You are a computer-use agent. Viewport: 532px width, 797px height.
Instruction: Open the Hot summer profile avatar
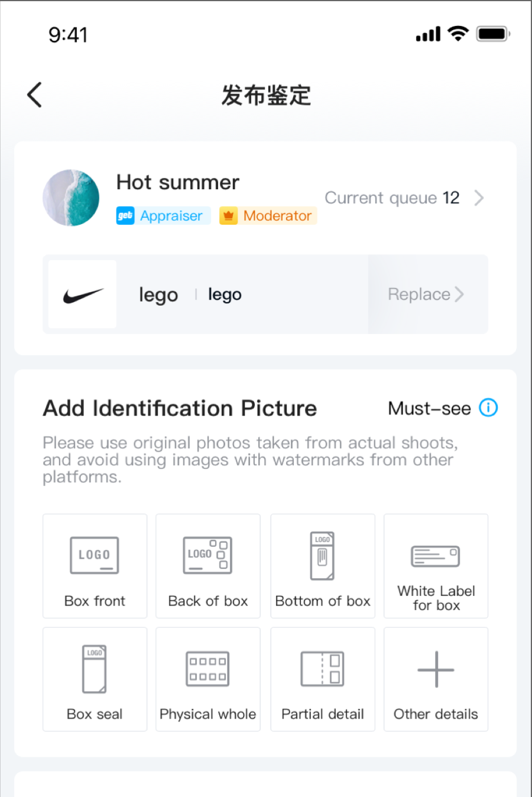tap(71, 198)
